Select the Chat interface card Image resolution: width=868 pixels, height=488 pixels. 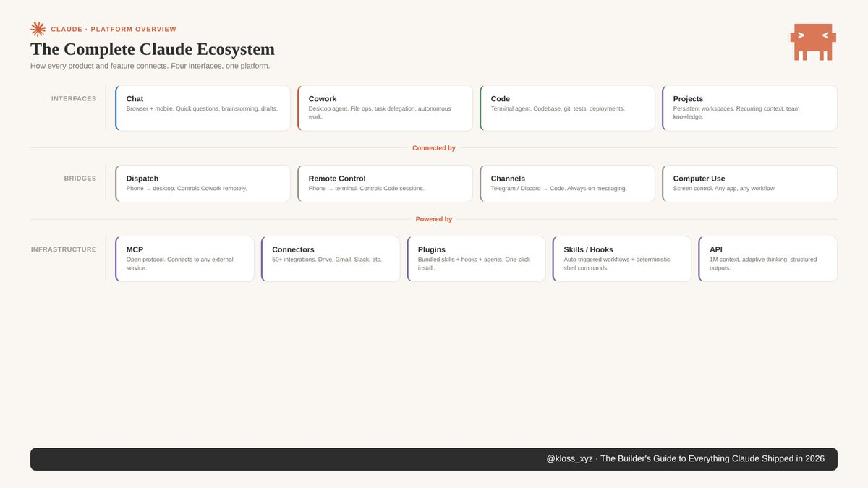(203, 108)
